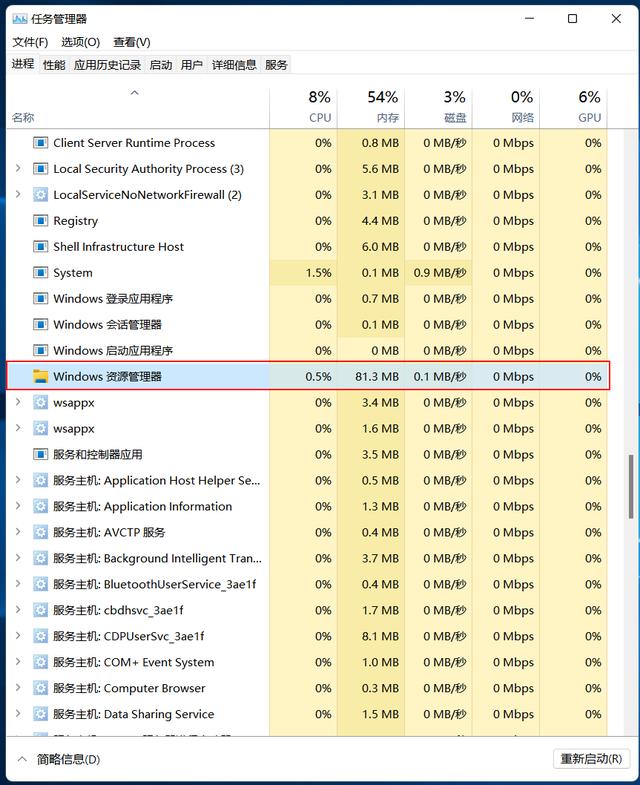This screenshot has height=785, width=640.
Task: Expand 服务主机: AVCTP 服务 row
Action: (x=19, y=532)
